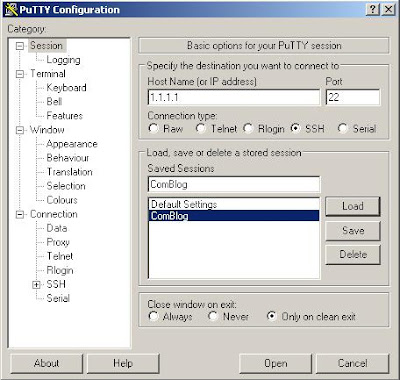Viewport: 400px width, 380px height.
Task: Click the Saved Sessions name field
Action: (x=234, y=184)
